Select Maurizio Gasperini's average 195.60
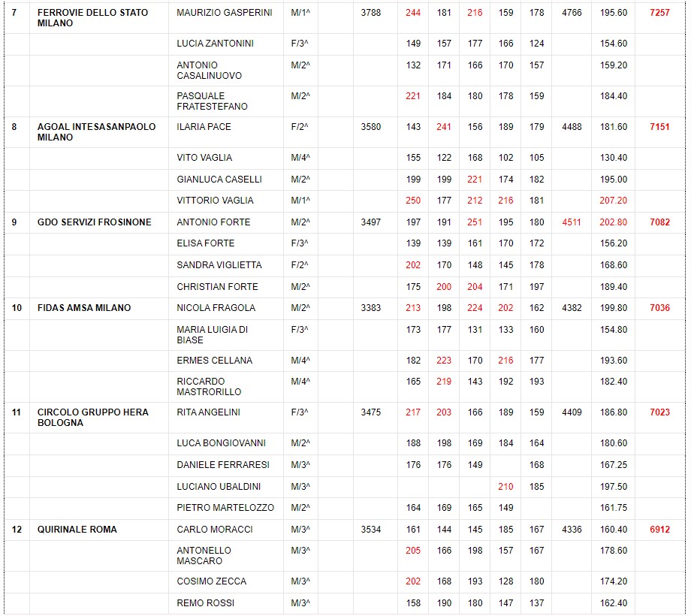This screenshot has width=691, height=616. coord(613,13)
